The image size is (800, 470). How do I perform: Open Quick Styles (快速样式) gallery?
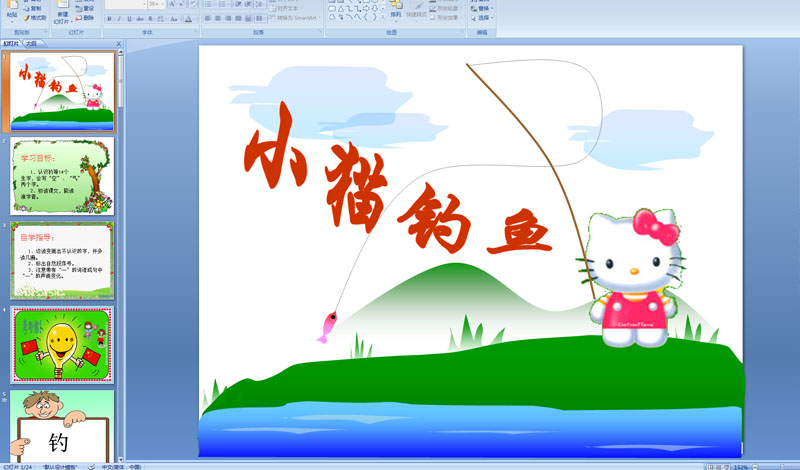(x=416, y=11)
